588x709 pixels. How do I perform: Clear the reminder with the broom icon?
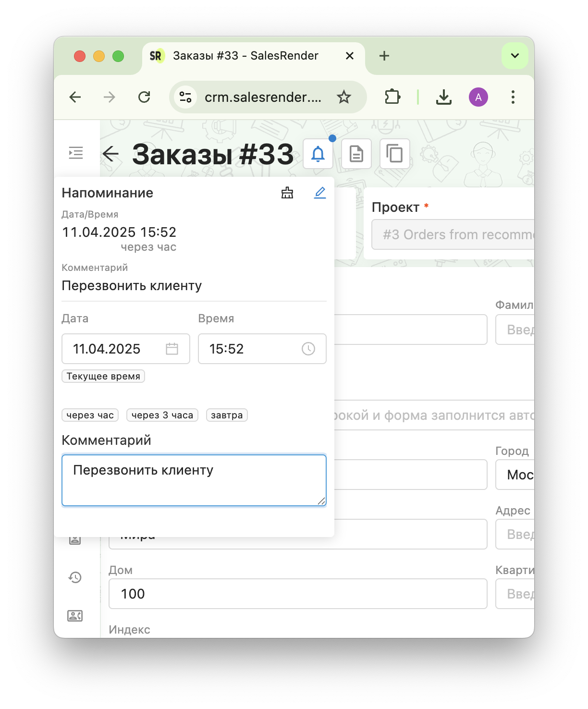pos(287,193)
